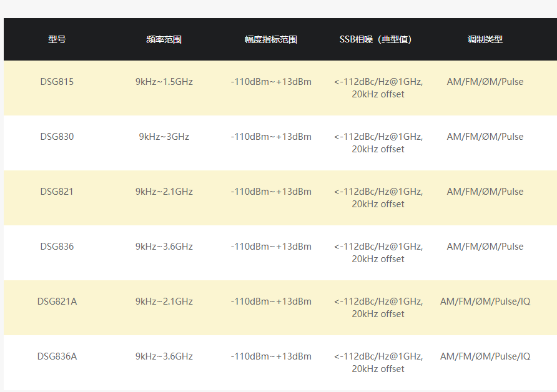Click the DSG836 row's 9kHz~3.6GHz cell
The width and height of the screenshot is (557, 392).
click(164, 247)
